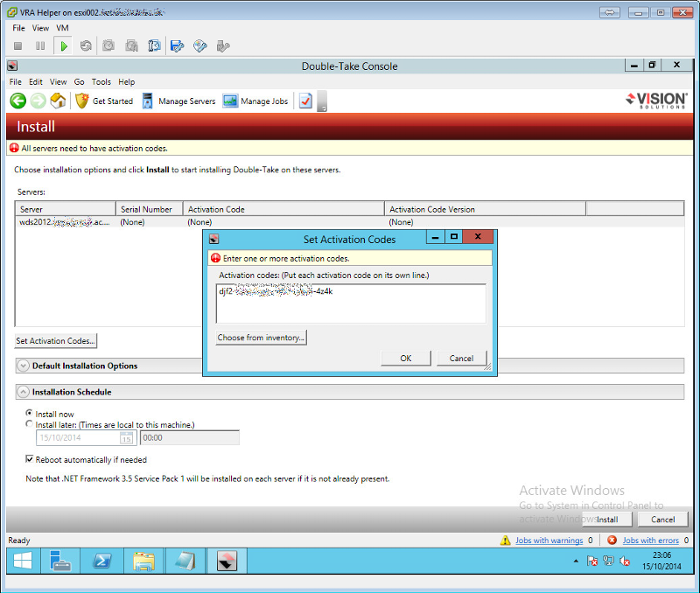Toggle Reboot automatically if needed checkbox

pos(30,458)
